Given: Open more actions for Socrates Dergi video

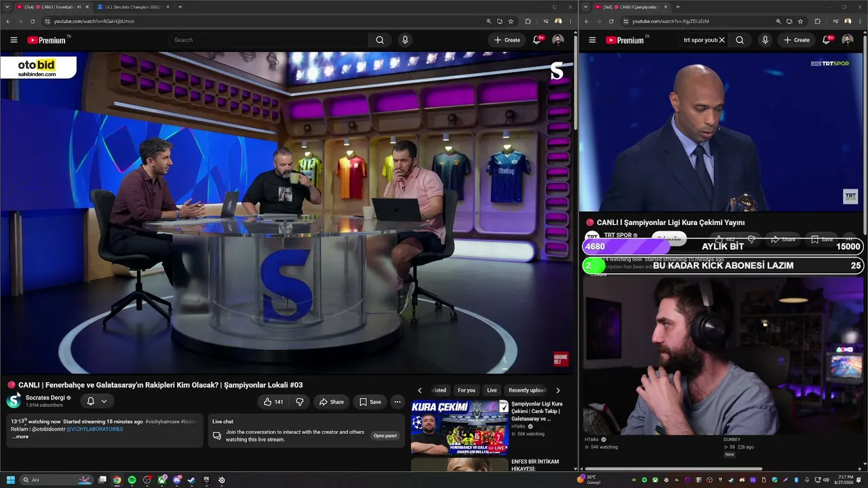Looking at the screenshot, I should [397, 402].
